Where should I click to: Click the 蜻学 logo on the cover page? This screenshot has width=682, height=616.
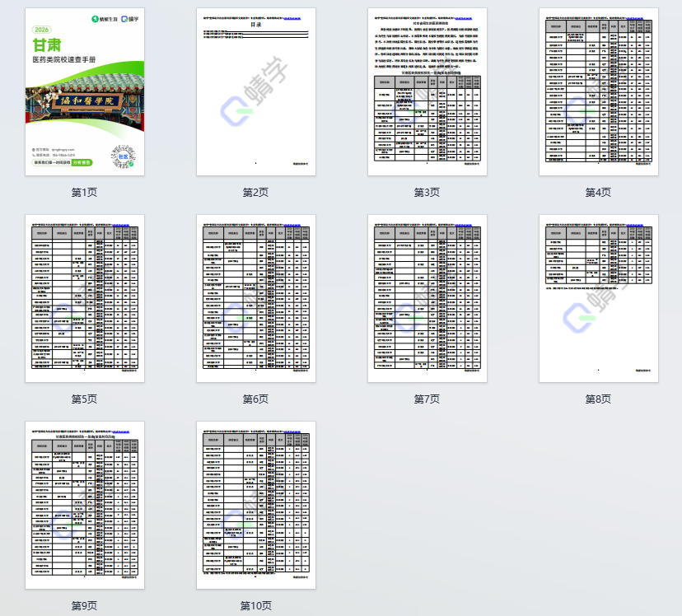pos(128,19)
